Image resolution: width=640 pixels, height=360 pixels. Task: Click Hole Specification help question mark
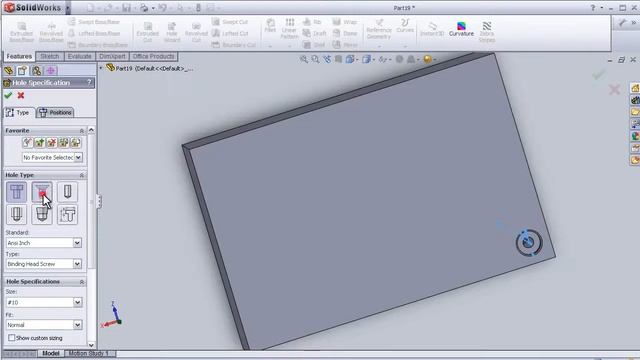pos(89,82)
